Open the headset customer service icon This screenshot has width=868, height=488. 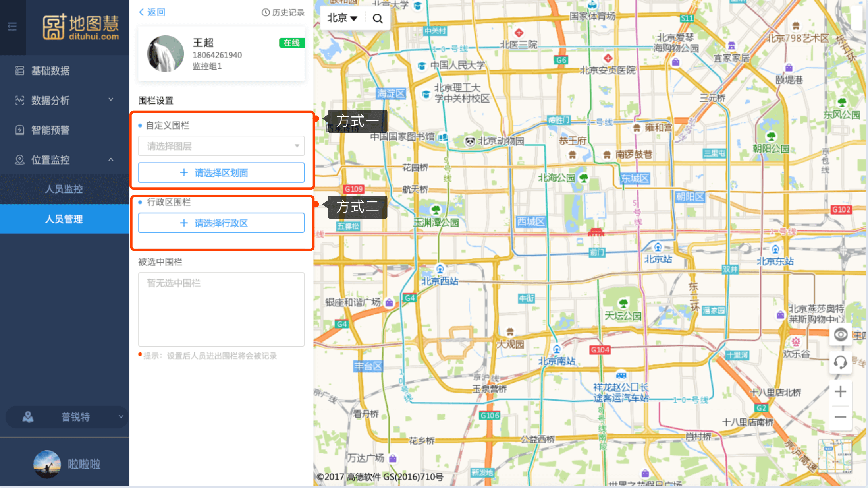840,362
